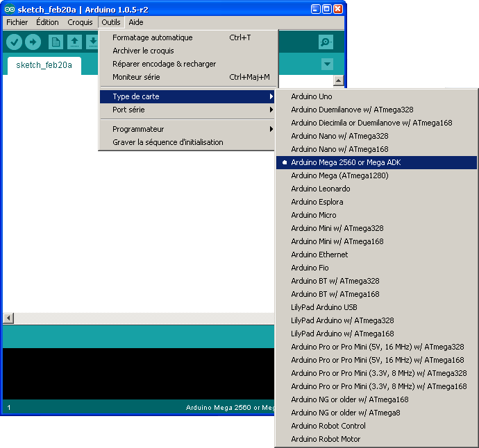Select Arduino Diecimila or Duemilanove w/ ATmega168

tap(376, 123)
